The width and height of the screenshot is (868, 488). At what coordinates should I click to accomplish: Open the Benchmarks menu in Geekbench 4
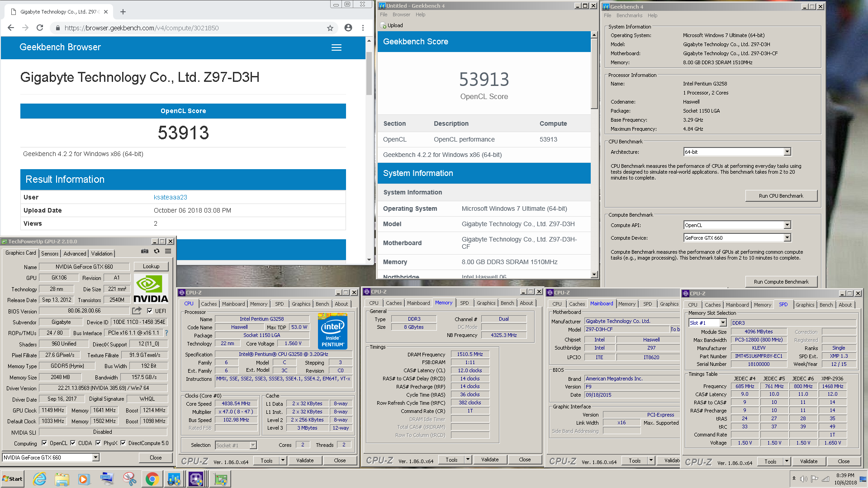(629, 15)
